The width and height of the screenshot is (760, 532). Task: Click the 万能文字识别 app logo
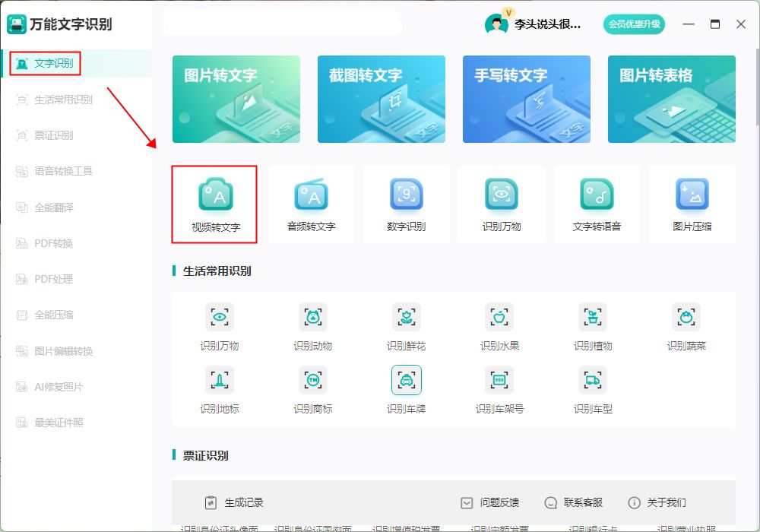tap(17, 24)
